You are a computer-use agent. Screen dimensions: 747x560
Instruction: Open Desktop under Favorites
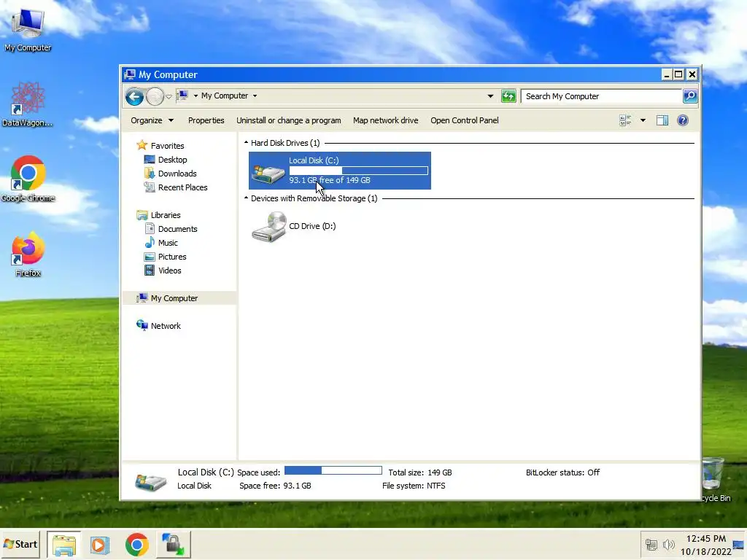(x=172, y=160)
